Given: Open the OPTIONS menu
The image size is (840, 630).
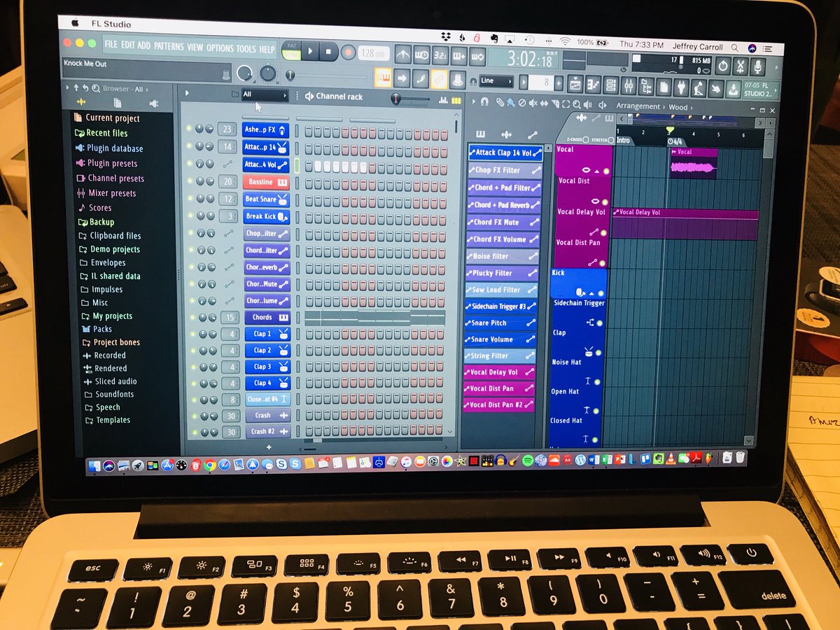Looking at the screenshot, I should [220, 48].
